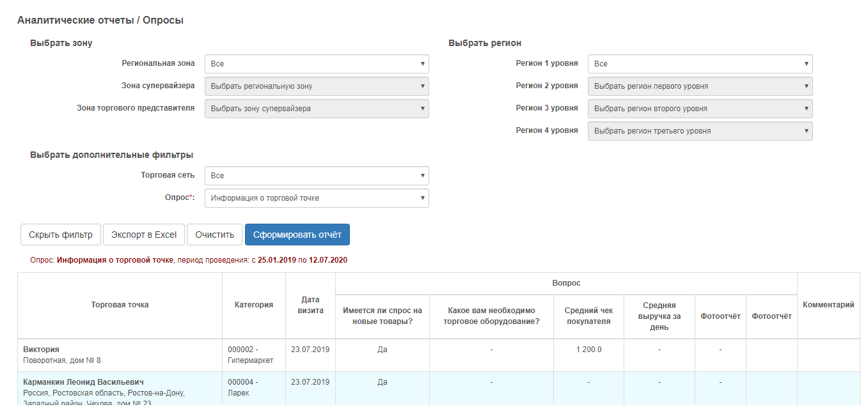Click the Торговая точка column header
The height and width of the screenshot is (409, 868).
tap(120, 305)
